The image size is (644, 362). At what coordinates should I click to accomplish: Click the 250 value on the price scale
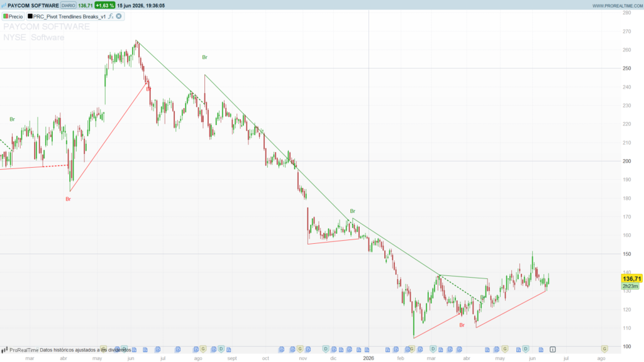(x=627, y=68)
